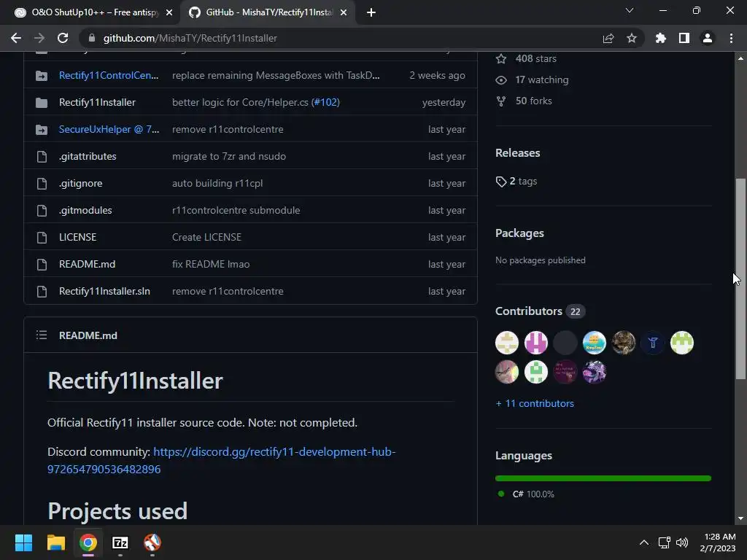Open the Chrome profile avatar menu
Image resolution: width=747 pixels, height=560 pixels.
point(707,38)
